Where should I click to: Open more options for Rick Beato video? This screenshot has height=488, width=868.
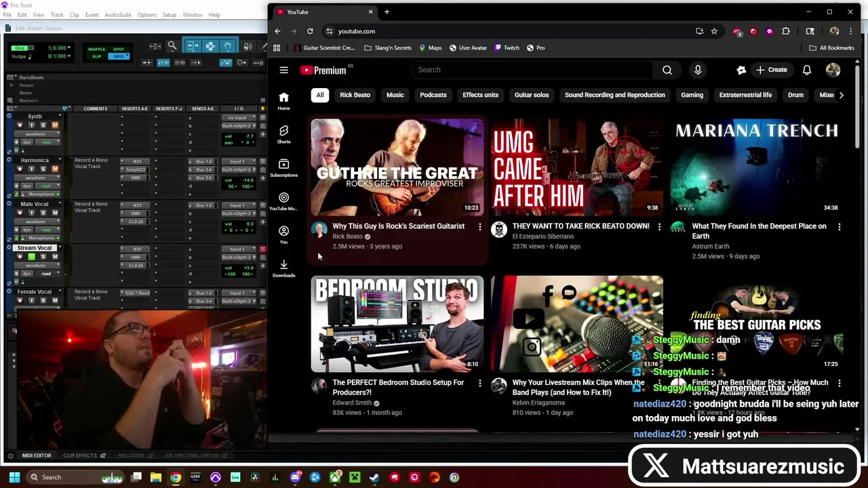tap(480, 227)
